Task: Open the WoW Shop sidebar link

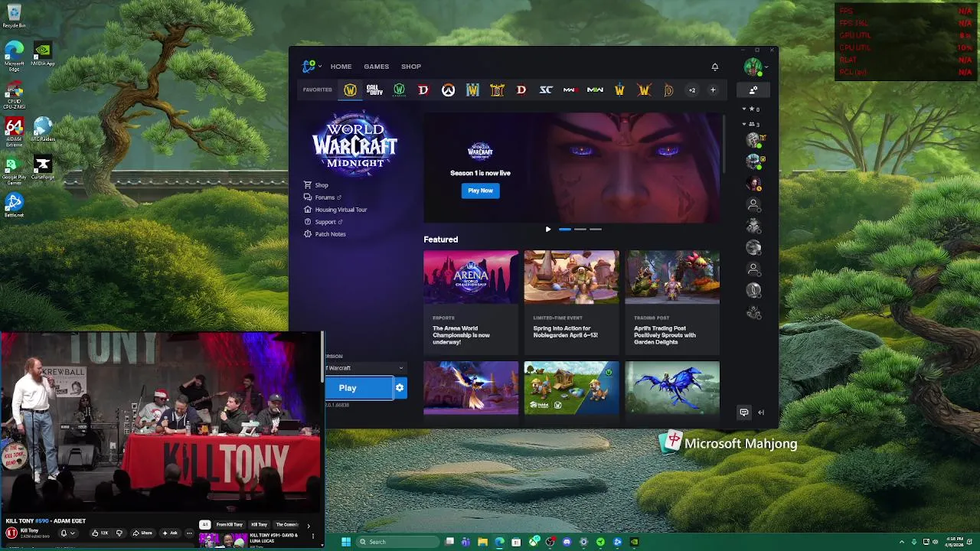Action: pyautogui.click(x=316, y=185)
